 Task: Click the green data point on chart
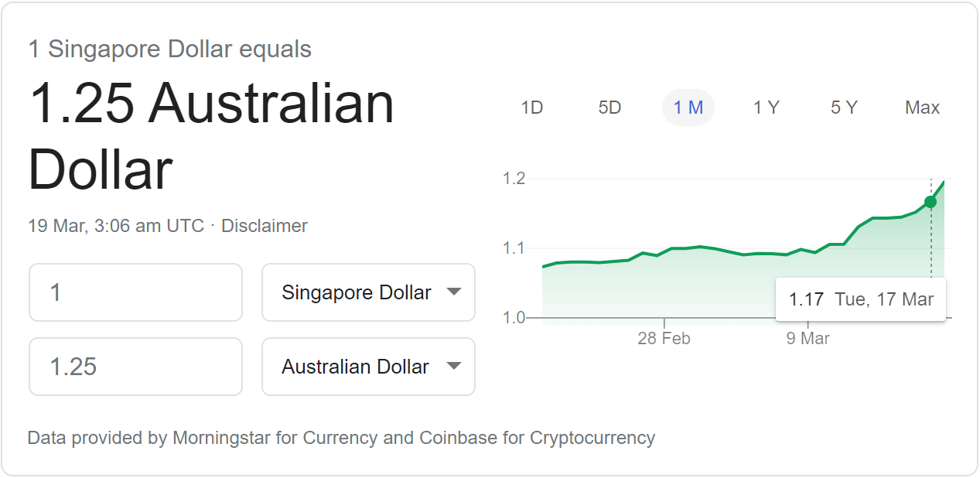pyautogui.click(x=930, y=202)
